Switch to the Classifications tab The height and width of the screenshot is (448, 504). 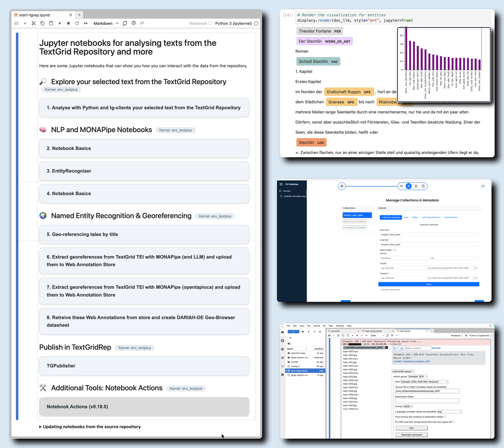[x=451, y=217]
